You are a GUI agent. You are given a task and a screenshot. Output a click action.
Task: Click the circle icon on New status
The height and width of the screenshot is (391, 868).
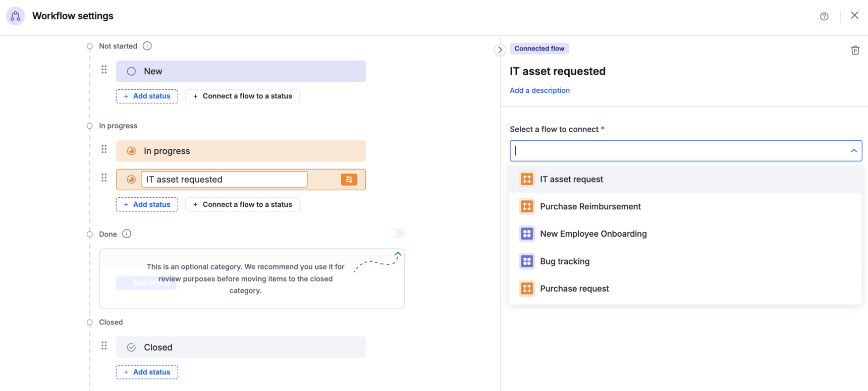tap(131, 72)
